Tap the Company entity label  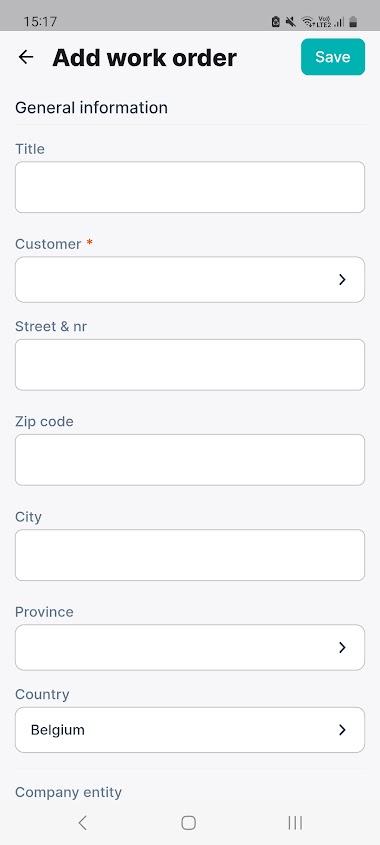68,792
